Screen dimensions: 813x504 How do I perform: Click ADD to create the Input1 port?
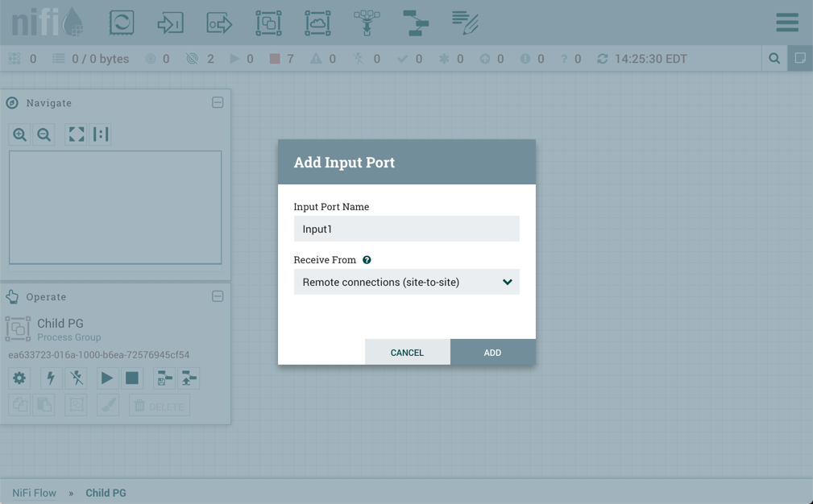(492, 352)
